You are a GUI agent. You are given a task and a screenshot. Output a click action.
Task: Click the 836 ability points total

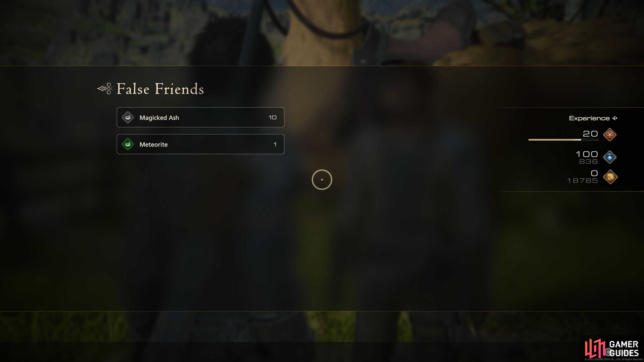pos(588,162)
